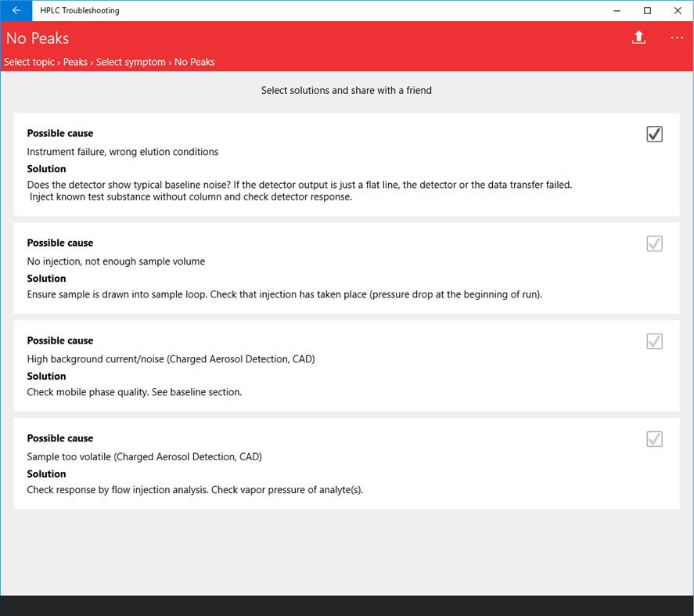The image size is (694, 616).
Task: Check the No injection solution checkbox
Action: [655, 243]
